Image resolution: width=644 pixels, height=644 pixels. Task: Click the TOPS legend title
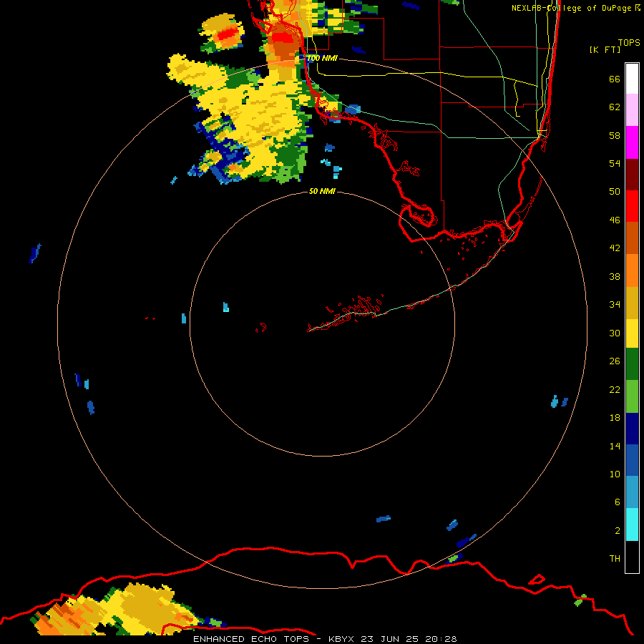[629, 43]
